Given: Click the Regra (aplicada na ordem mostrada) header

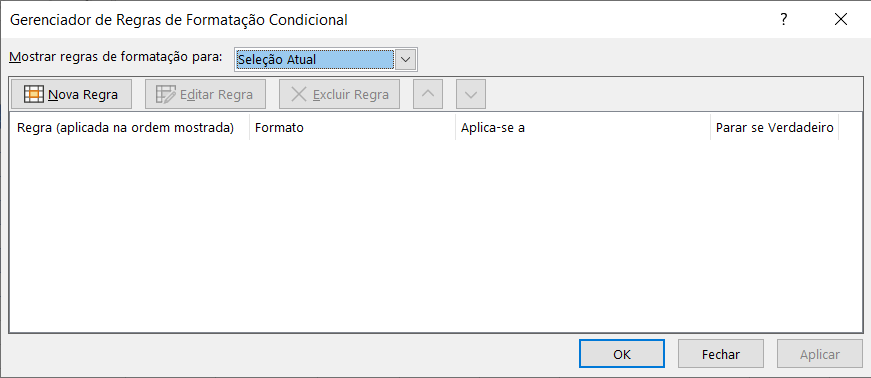Looking at the screenshot, I should 126,128.
